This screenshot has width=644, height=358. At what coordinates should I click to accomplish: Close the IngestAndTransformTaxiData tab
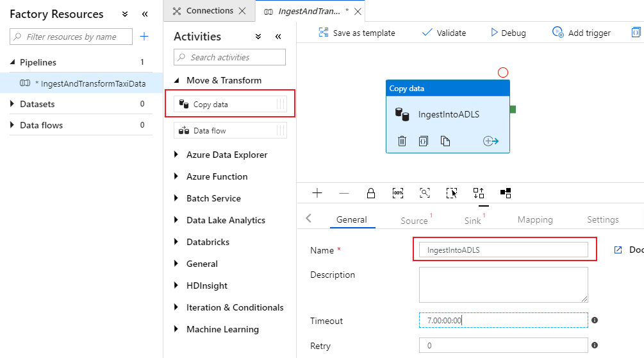pos(358,12)
